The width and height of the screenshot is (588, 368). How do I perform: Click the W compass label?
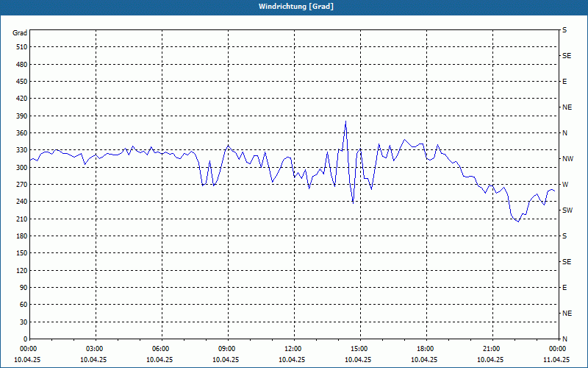[x=565, y=185]
